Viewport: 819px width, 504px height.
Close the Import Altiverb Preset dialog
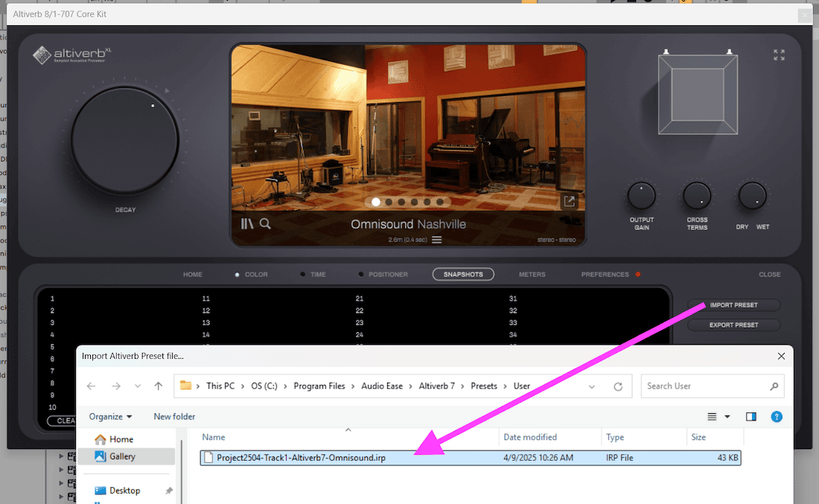coord(781,356)
